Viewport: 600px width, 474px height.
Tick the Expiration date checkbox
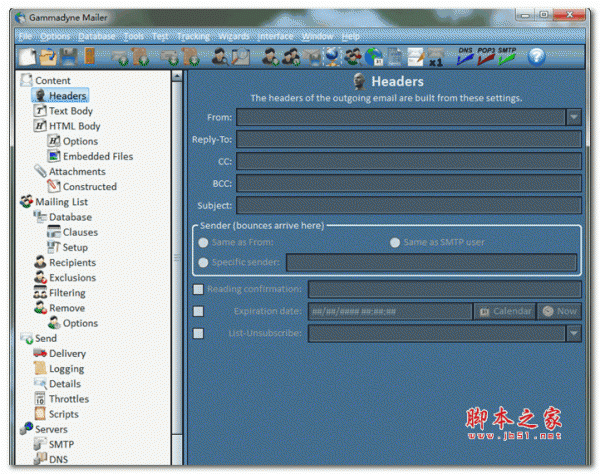[198, 311]
